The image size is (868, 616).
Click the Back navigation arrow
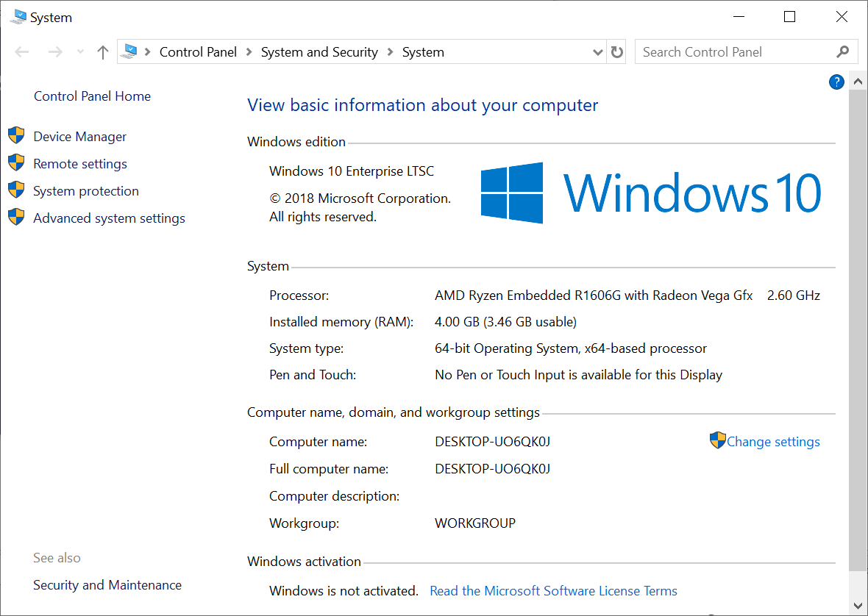coord(22,52)
